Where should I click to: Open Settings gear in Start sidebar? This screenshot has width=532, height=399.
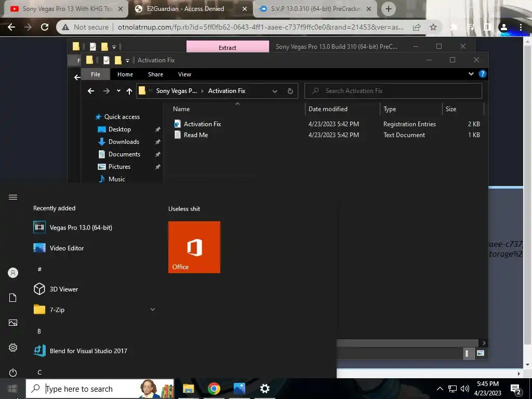[13, 348]
